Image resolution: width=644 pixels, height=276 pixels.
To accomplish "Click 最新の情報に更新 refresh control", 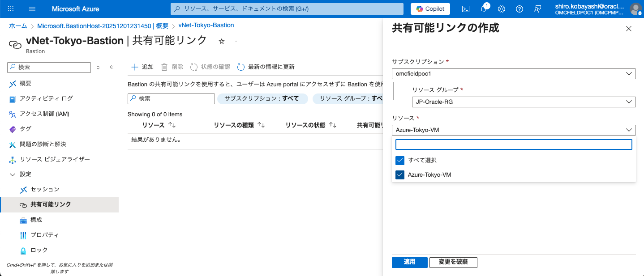I will pyautogui.click(x=266, y=67).
